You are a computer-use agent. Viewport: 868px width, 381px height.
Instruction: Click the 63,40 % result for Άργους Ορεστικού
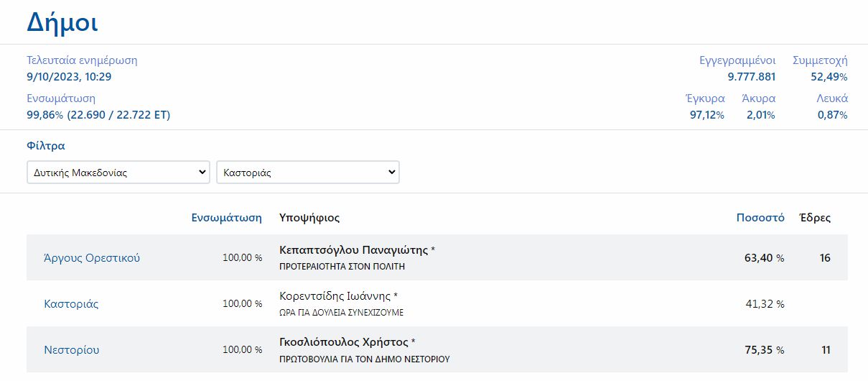pyautogui.click(x=764, y=257)
